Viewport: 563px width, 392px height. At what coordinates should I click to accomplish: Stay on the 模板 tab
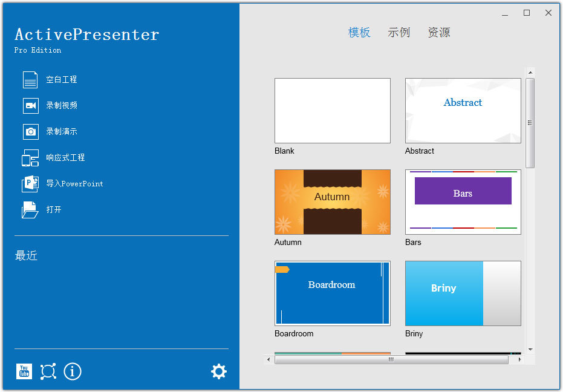click(x=359, y=33)
